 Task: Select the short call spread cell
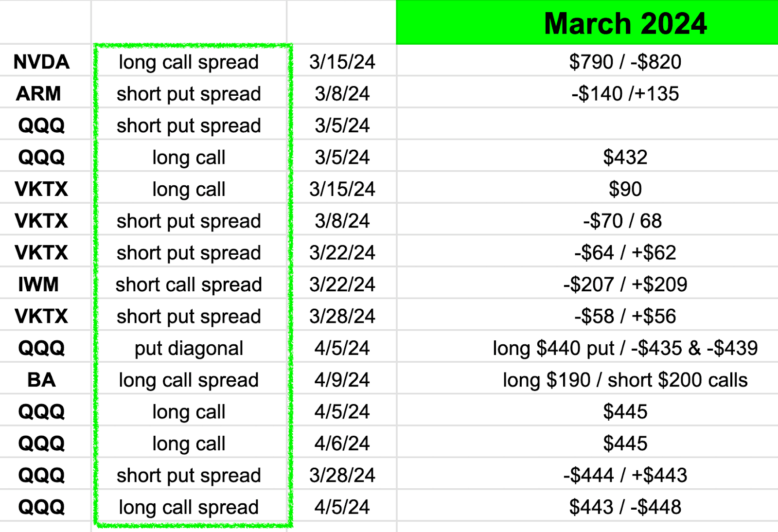189,283
